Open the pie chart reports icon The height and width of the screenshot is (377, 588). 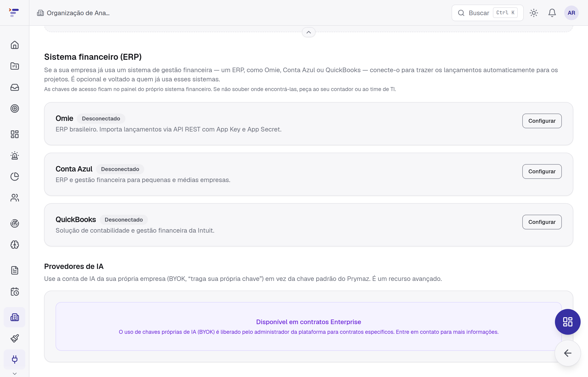click(15, 177)
